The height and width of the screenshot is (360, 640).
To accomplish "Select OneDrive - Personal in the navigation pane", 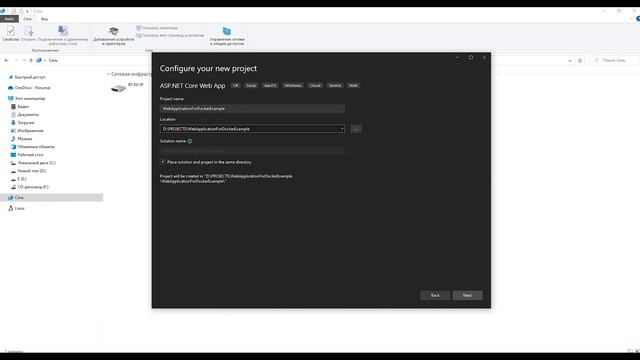I will 32,88.
